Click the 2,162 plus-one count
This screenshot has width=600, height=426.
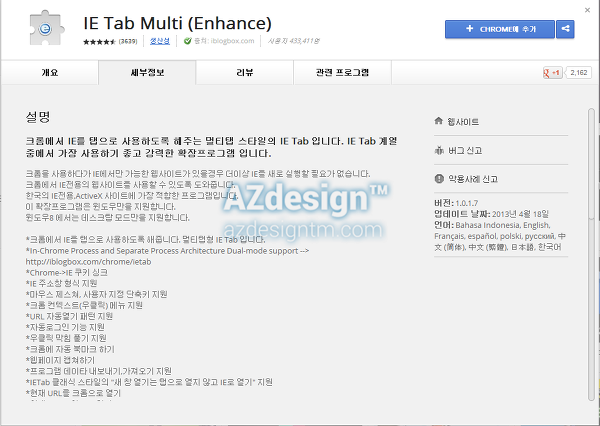coord(579,72)
